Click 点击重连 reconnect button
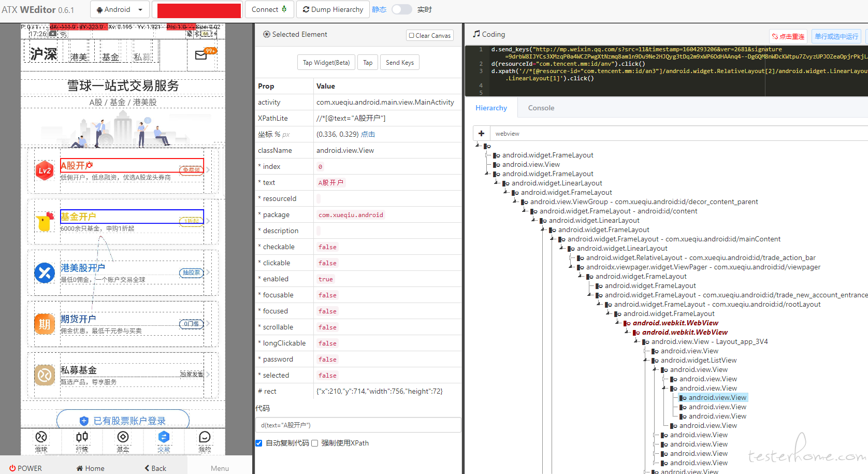The width and height of the screenshot is (868, 474). click(788, 36)
